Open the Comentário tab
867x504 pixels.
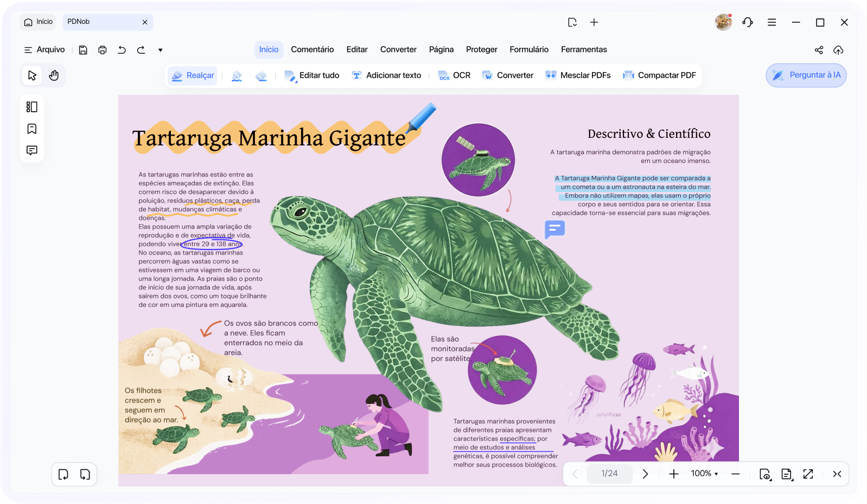[x=313, y=49]
